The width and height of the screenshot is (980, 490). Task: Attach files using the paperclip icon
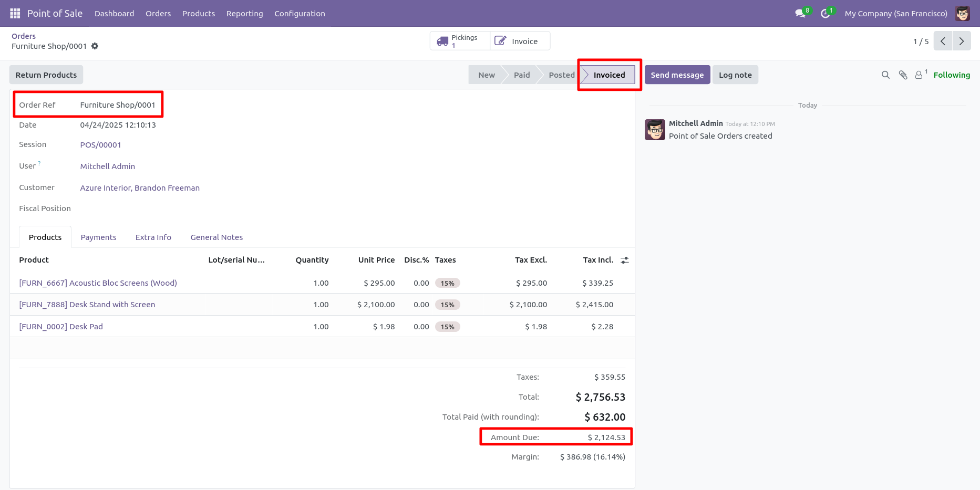(903, 75)
